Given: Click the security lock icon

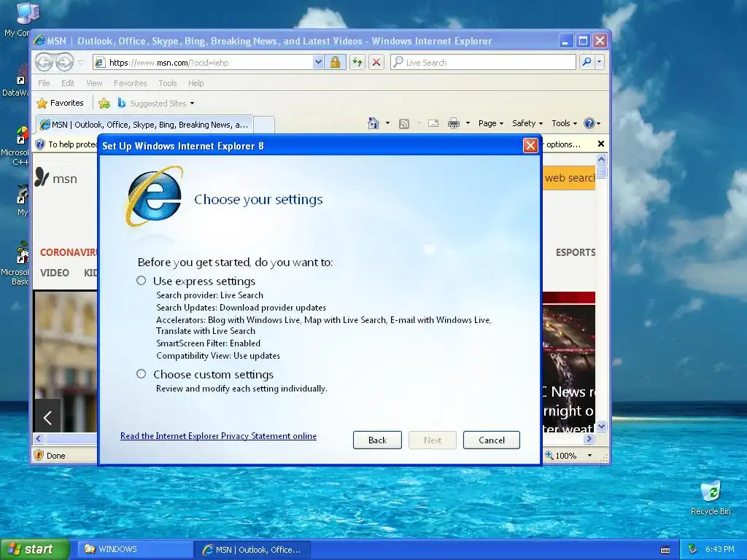Looking at the screenshot, I should tap(335, 63).
